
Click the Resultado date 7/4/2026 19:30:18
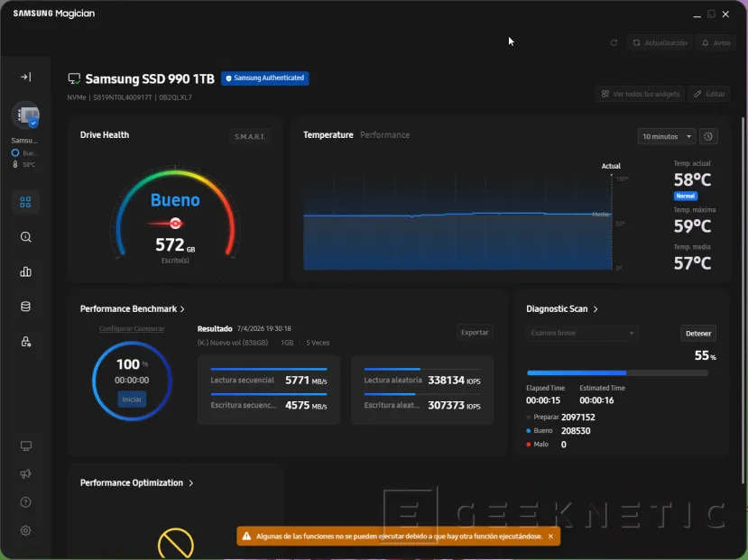point(263,329)
